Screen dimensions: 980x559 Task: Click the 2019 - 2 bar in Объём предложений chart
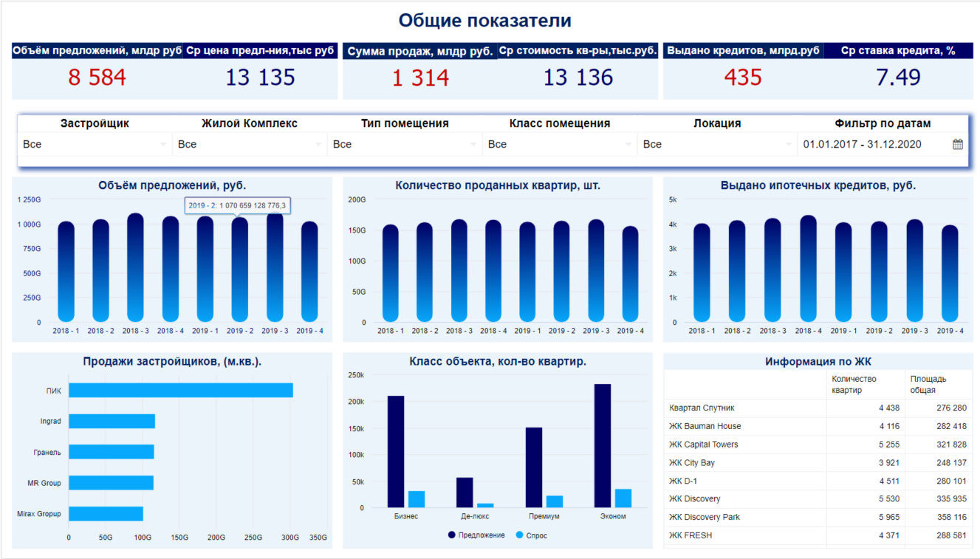240,270
